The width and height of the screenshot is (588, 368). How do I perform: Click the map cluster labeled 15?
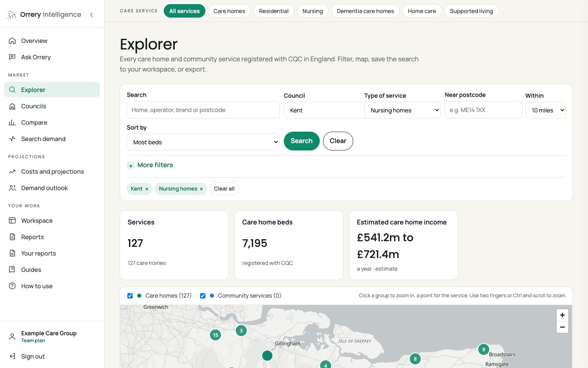[216, 335]
